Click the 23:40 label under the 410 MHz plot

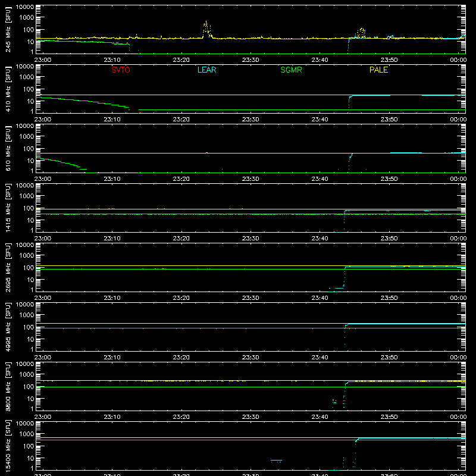[320, 120]
